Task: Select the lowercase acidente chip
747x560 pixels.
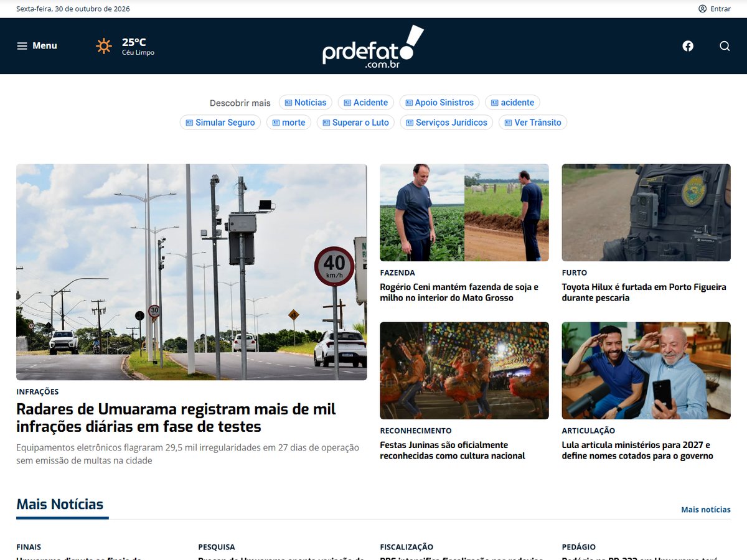Action: point(512,103)
